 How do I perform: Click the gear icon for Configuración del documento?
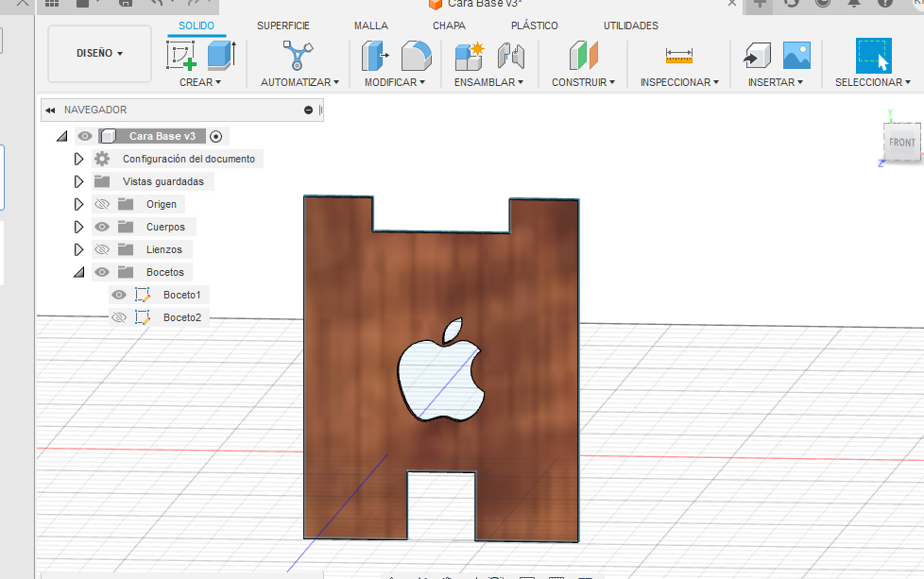pyautogui.click(x=102, y=159)
